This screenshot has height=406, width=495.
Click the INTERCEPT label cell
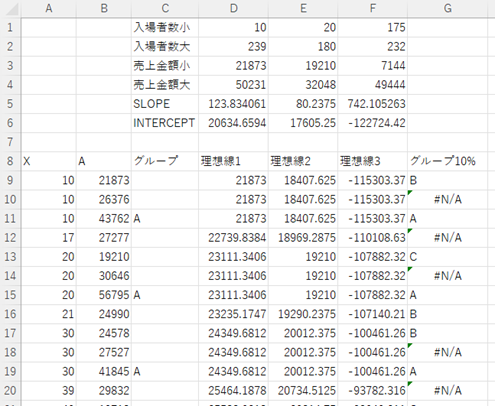[x=165, y=123]
